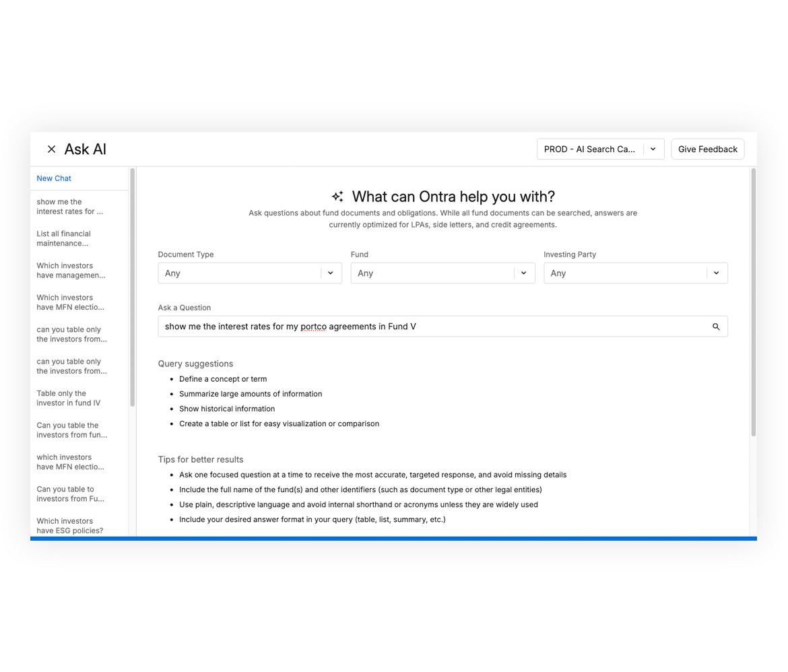Click the chat history sidebar scrollbar
This screenshot has height=672, width=788.
point(133,288)
